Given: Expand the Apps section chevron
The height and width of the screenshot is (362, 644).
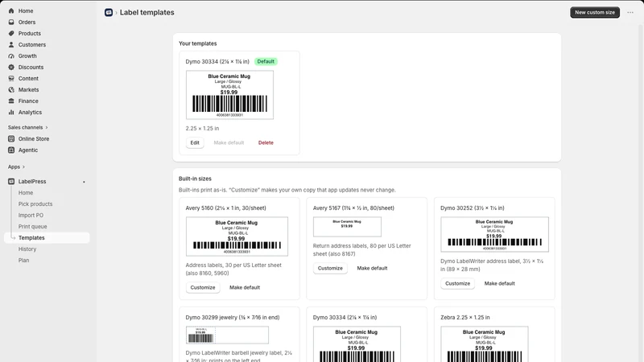Looking at the screenshot, I should click(x=23, y=167).
